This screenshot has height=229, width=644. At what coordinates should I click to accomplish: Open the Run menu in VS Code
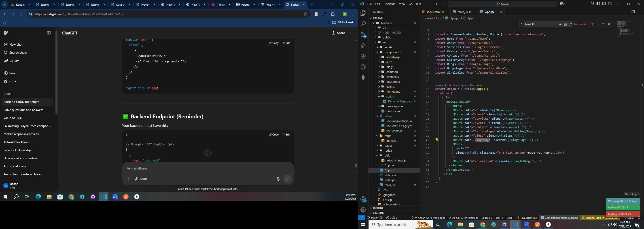(418, 4)
